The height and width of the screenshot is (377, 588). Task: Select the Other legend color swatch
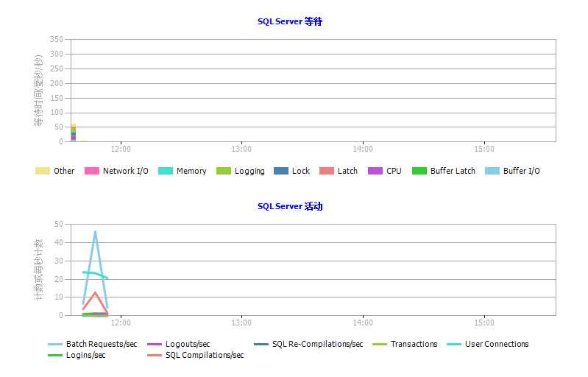click(43, 171)
